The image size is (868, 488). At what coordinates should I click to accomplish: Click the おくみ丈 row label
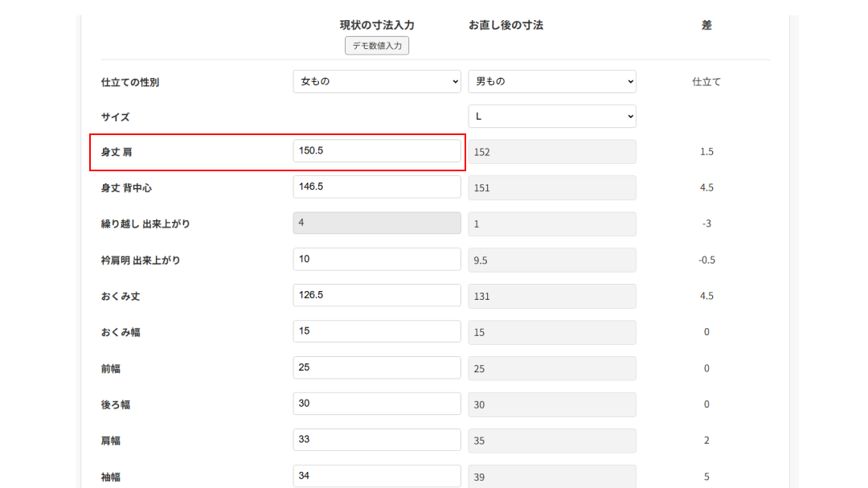click(x=120, y=297)
